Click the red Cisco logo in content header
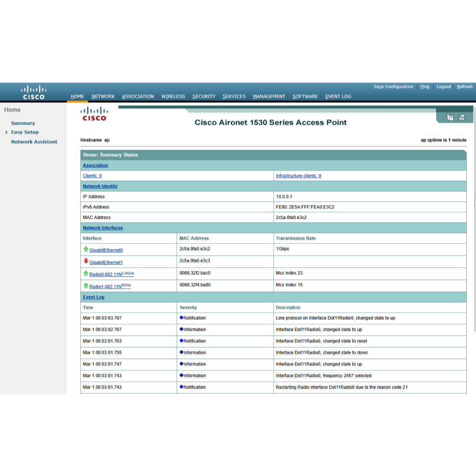 pyautogui.click(x=94, y=114)
